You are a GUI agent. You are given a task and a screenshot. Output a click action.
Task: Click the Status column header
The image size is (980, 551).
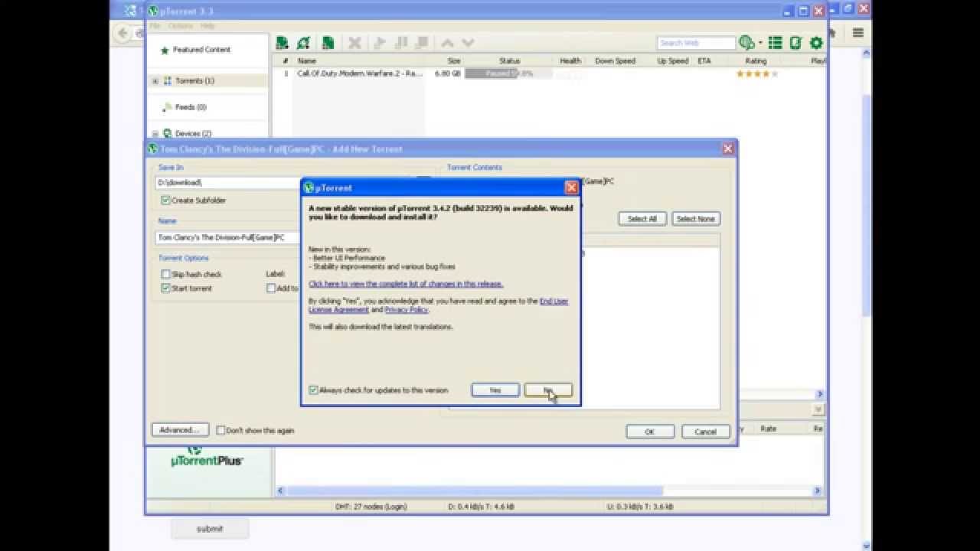point(509,61)
